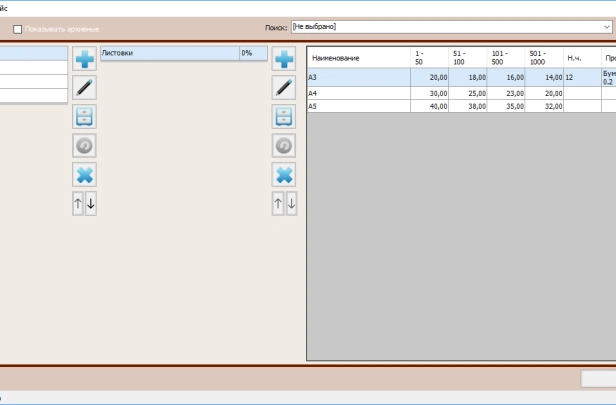The image size is (616, 405).
Task: Open the Поиск dropdown list
Action: pos(607,28)
